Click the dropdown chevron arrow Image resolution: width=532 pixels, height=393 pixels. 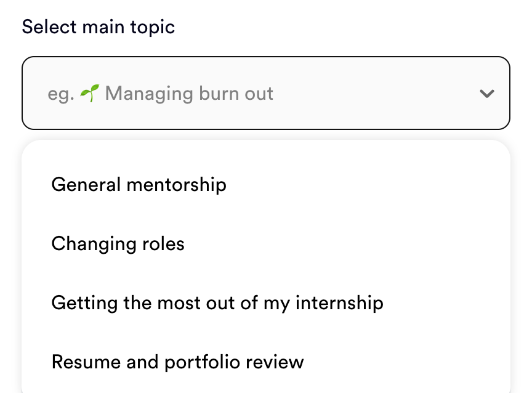pyautogui.click(x=487, y=94)
